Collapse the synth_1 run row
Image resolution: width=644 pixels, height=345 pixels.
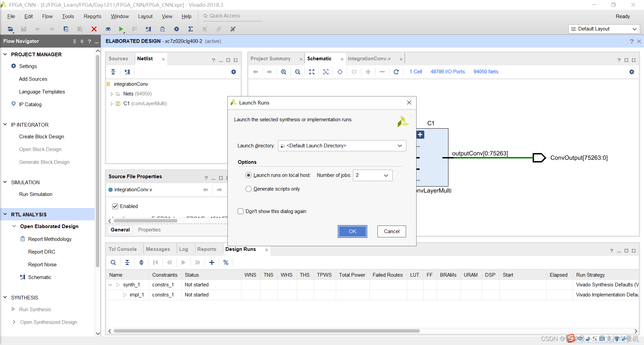click(x=110, y=285)
